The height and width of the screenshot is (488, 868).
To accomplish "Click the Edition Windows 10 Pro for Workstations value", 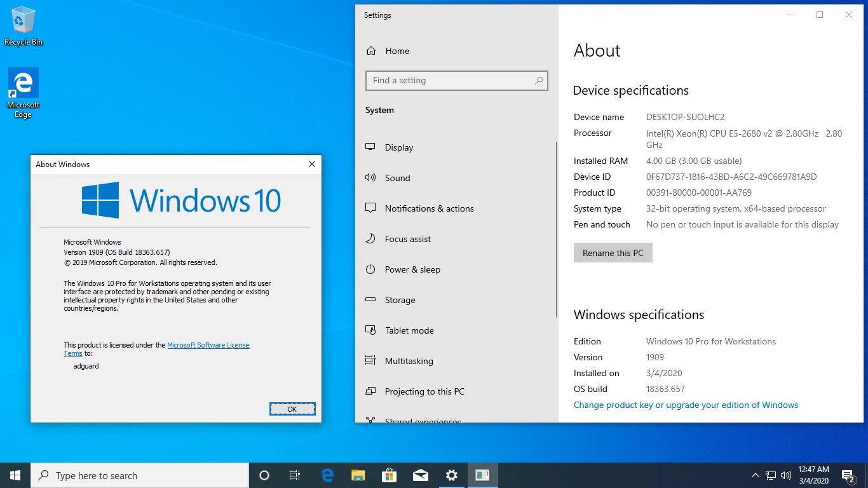I will pyautogui.click(x=711, y=341).
